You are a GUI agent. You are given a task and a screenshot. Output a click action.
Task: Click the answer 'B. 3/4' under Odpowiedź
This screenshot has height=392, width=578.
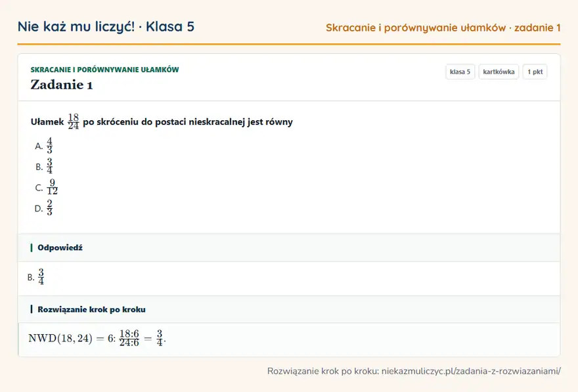tap(35, 276)
